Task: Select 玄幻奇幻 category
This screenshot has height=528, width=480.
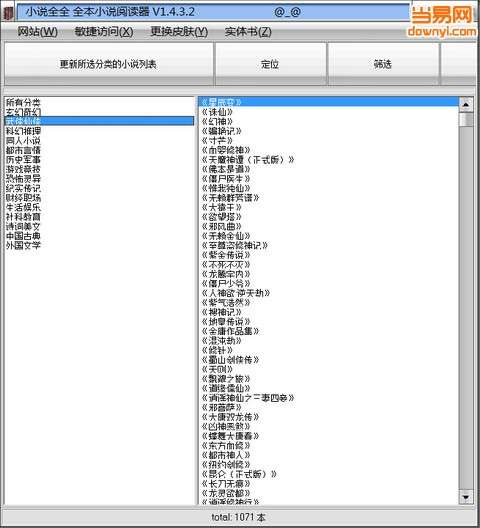Action: click(x=23, y=112)
